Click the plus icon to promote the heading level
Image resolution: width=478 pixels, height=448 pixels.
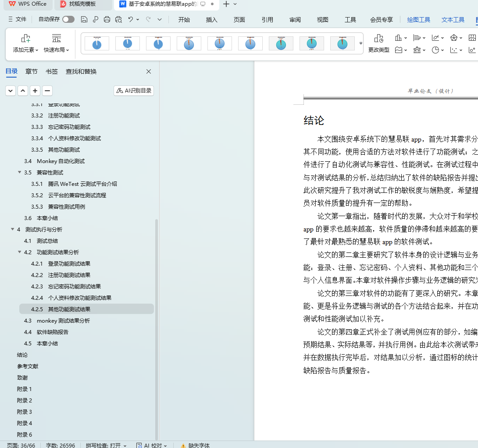click(x=35, y=91)
